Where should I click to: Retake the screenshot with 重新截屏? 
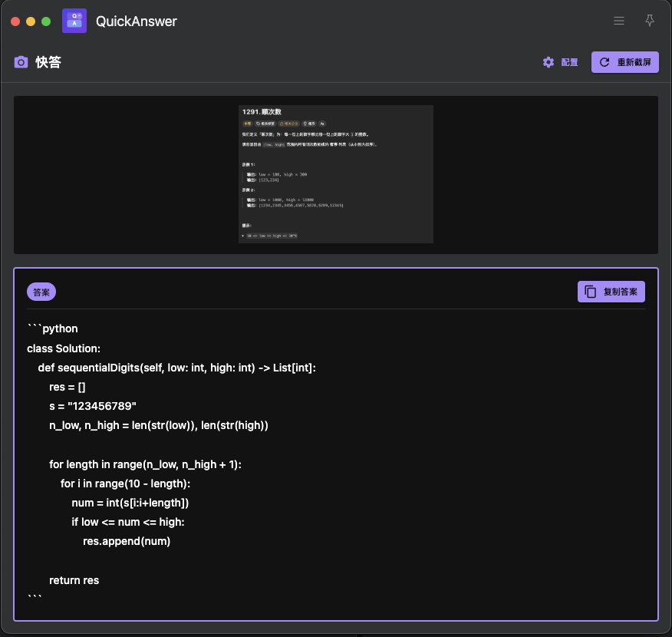pos(624,62)
